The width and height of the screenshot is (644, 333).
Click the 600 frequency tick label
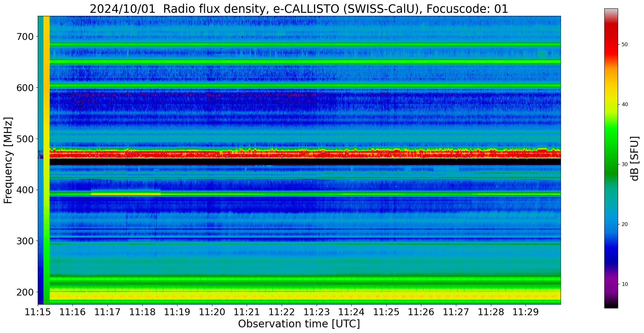point(25,88)
